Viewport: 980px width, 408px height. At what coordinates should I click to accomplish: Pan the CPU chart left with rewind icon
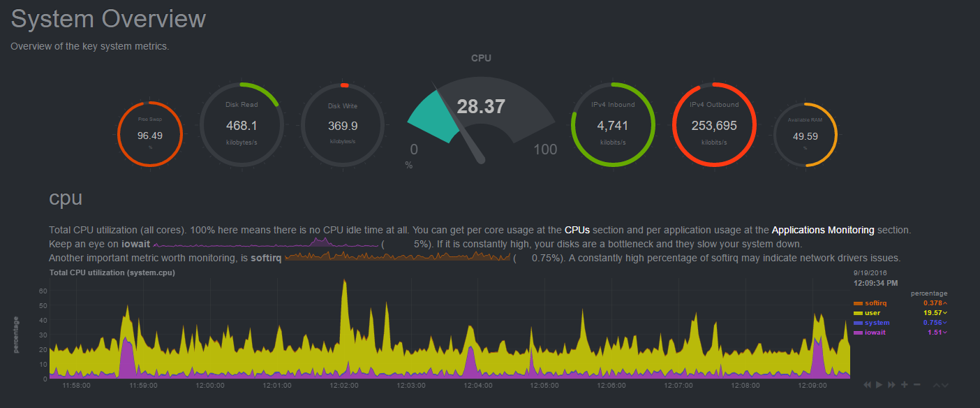point(868,385)
